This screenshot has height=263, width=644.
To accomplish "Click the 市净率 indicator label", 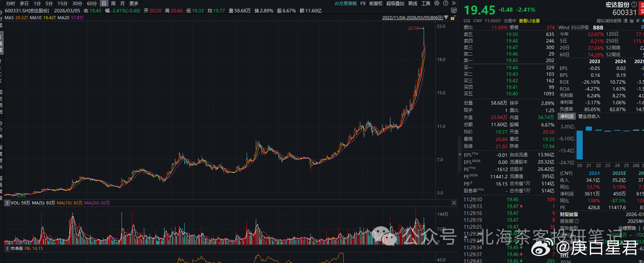I will (17, 249).
